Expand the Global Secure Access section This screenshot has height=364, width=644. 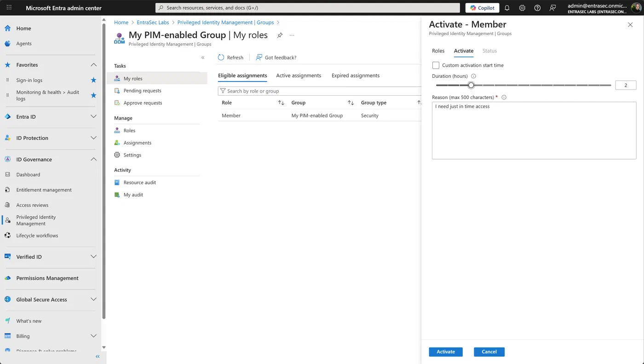pyautogui.click(x=93, y=300)
